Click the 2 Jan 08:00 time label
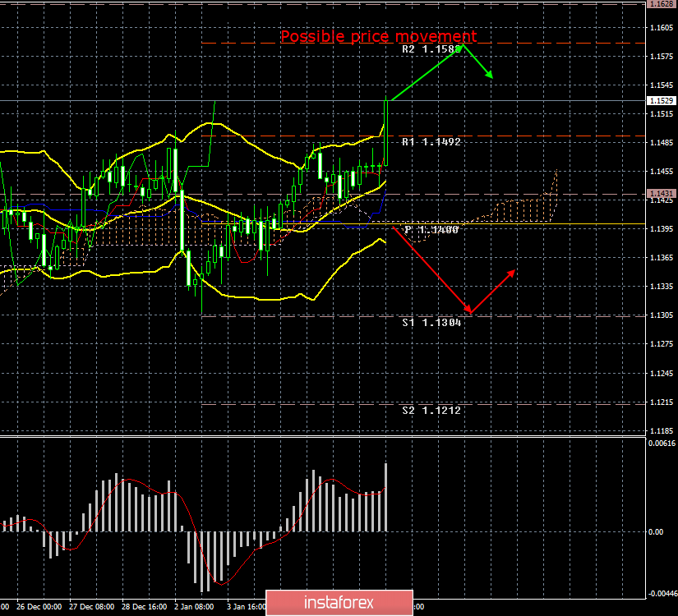Viewport: 678px width, 616px height. [194, 607]
